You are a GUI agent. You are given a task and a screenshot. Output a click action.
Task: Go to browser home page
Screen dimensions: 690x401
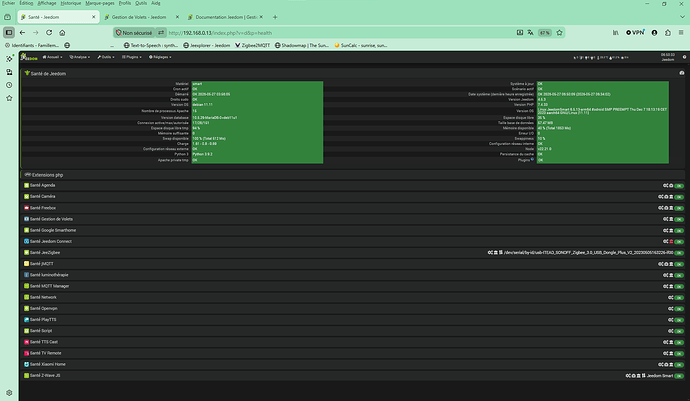62,33
